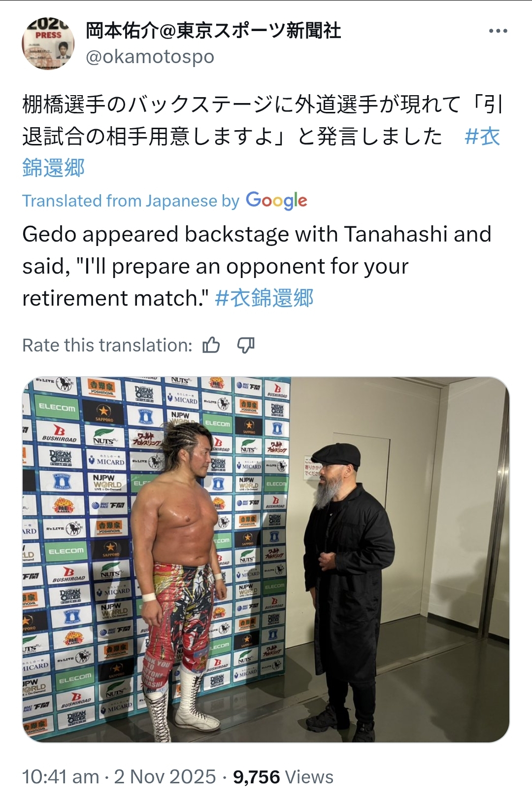Tap the thumbs down translation rating

pyautogui.click(x=246, y=345)
